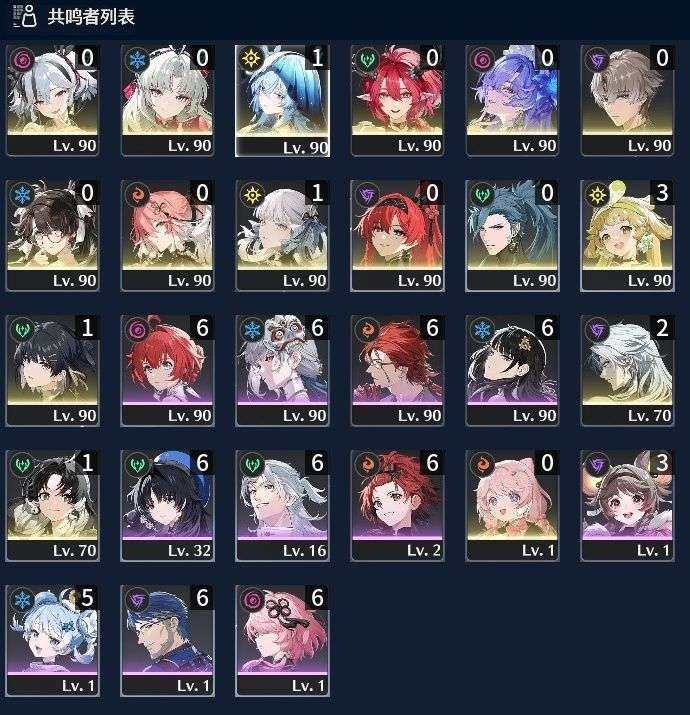The image size is (690, 715).
Task: Click the spectro icon on the blonde character card
Action: (597, 195)
